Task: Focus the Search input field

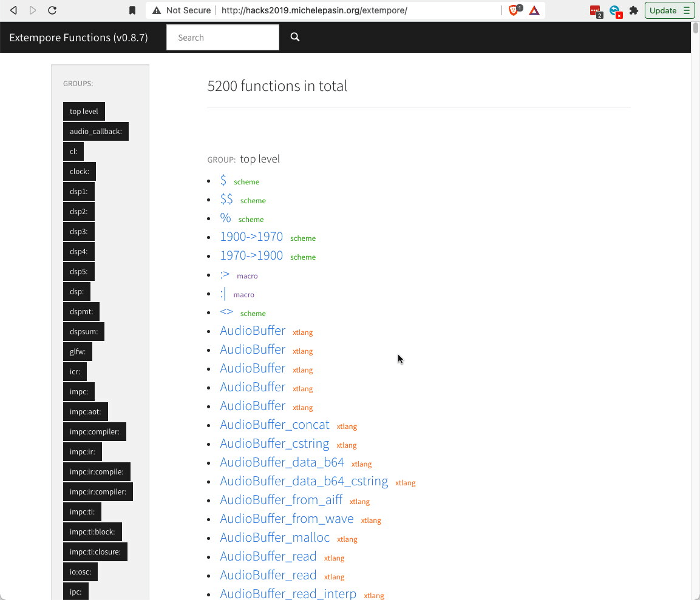Action: coord(222,38)
